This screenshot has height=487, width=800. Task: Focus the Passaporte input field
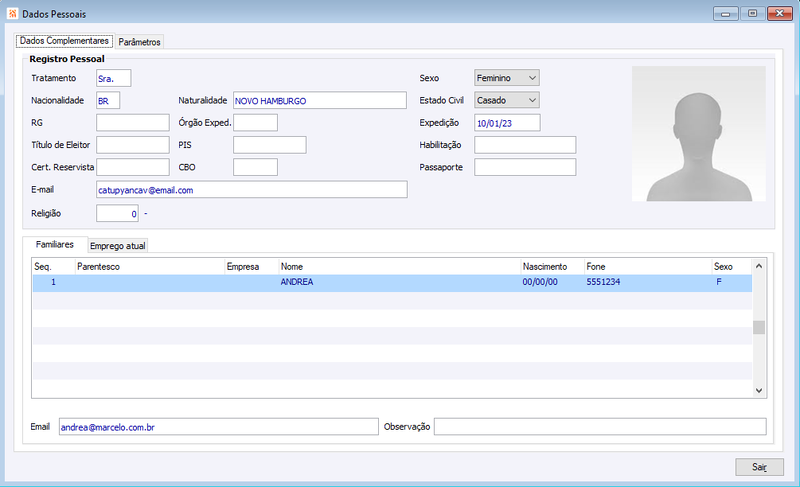pos(525,167)
